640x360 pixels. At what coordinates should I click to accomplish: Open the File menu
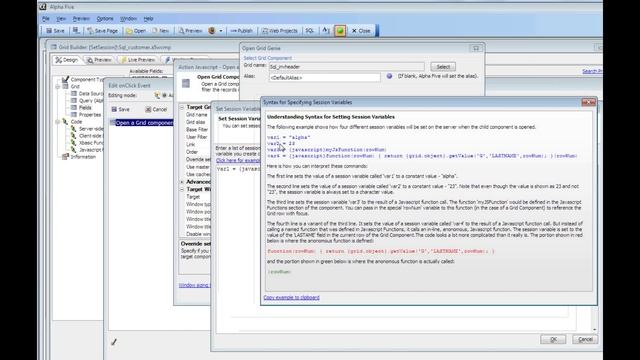pyautogui.click(x=46, y=19)
